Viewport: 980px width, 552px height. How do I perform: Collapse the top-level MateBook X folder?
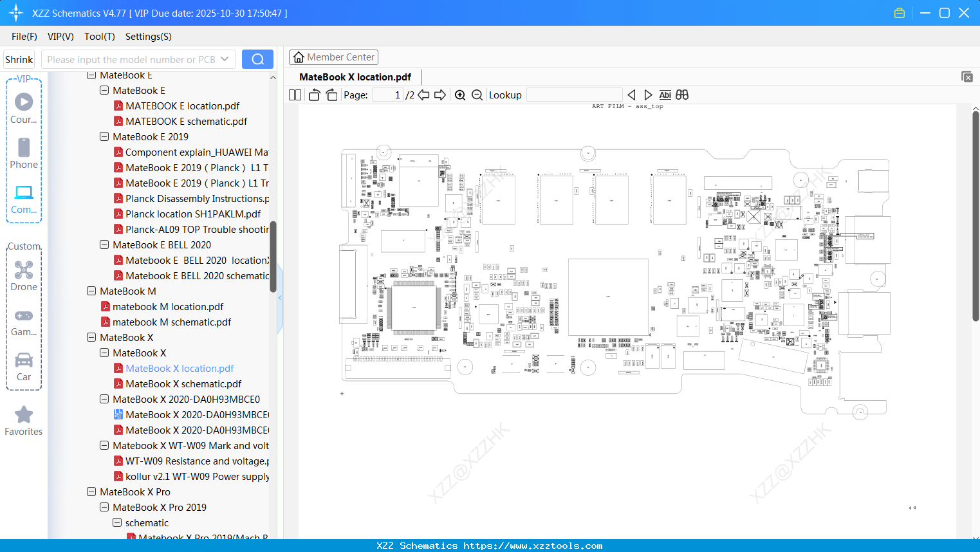tap(91, 337)
